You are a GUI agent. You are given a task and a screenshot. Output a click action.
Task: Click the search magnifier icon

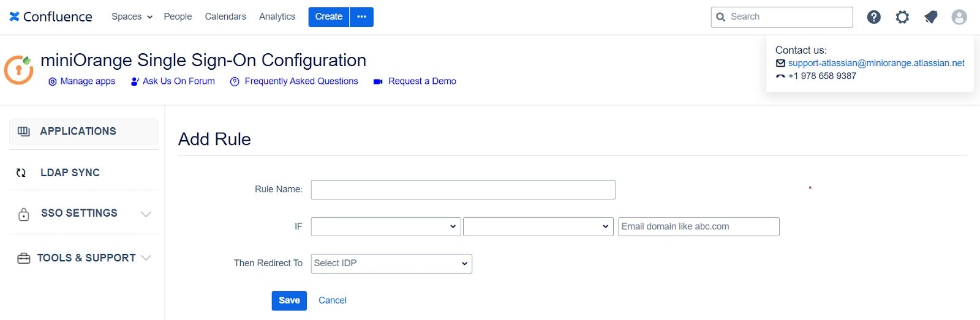coord(721,17)
